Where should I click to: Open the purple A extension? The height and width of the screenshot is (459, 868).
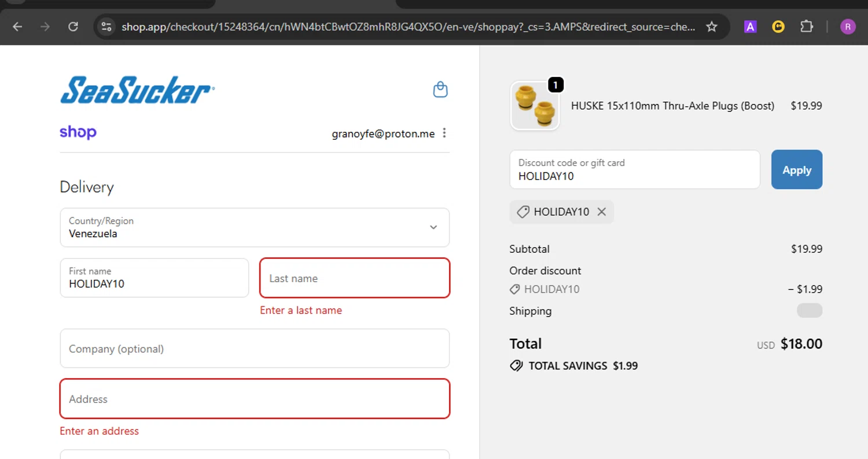click(751, 27)
